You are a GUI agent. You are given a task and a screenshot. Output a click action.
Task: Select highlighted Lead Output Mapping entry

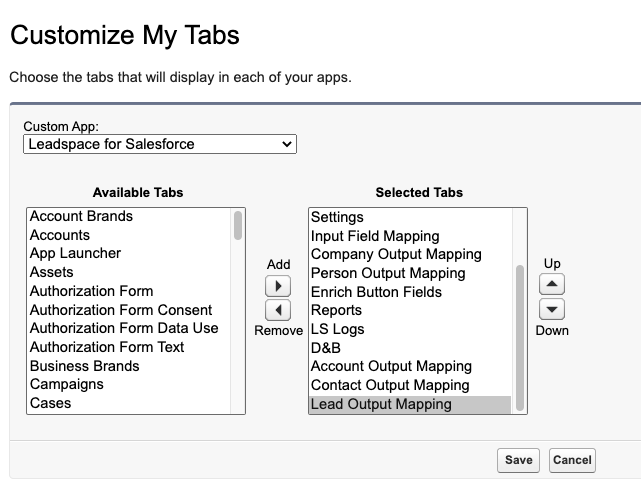pos(410,404)
